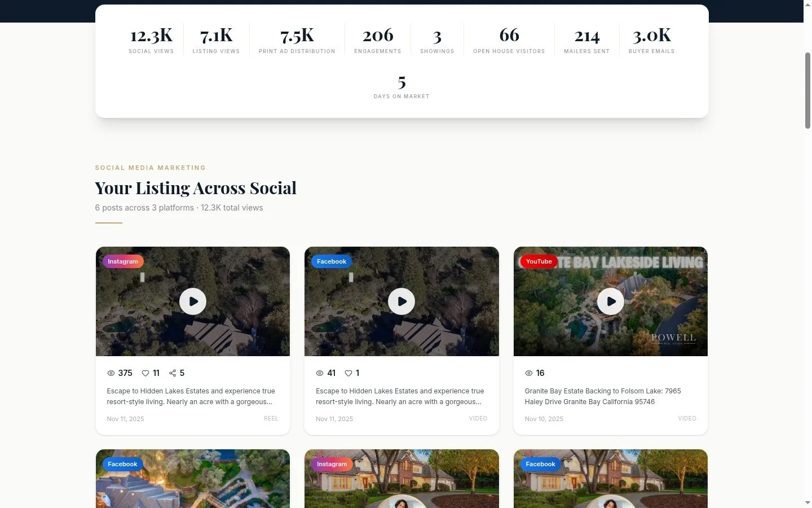Play the YouTube Granite Bay video
The height and width of the screenshot is (508, 812).
(x=611, y=301)
